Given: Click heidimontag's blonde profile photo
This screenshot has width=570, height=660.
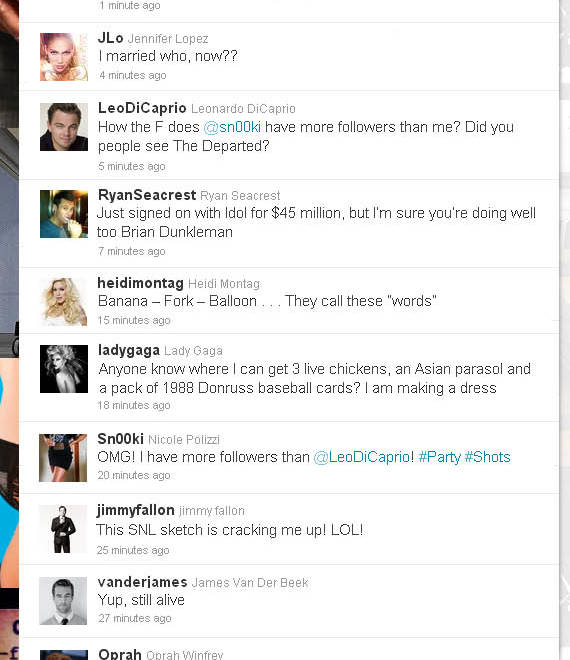Looking at the screenshot, I should click(x=64, y=301).
